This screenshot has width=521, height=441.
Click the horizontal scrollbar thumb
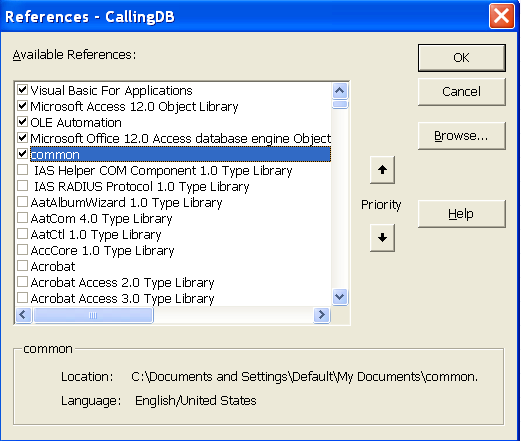click(x=93, y=315)
